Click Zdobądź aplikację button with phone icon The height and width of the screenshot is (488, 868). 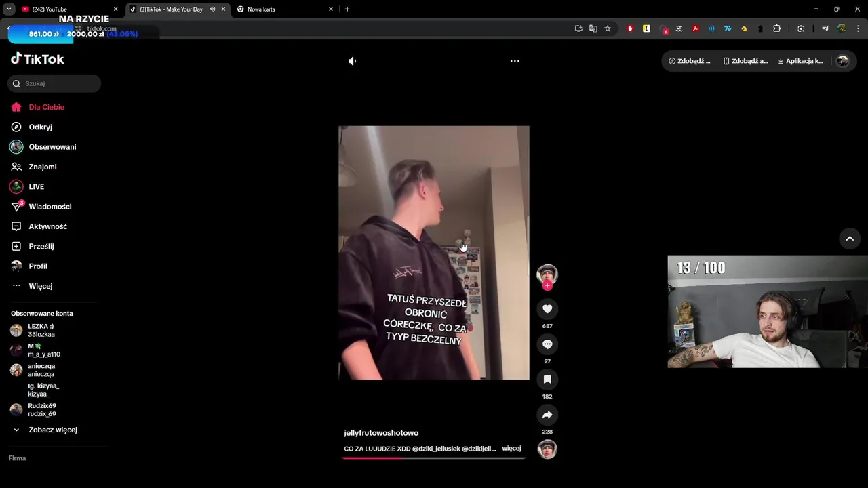746,61
